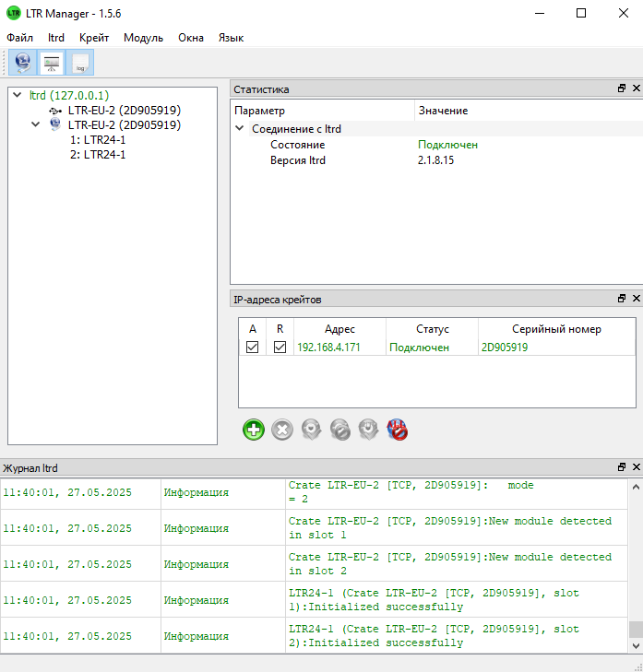
Task: Click the Подключен value in Статистика
Action: click(x=447, y=145)
